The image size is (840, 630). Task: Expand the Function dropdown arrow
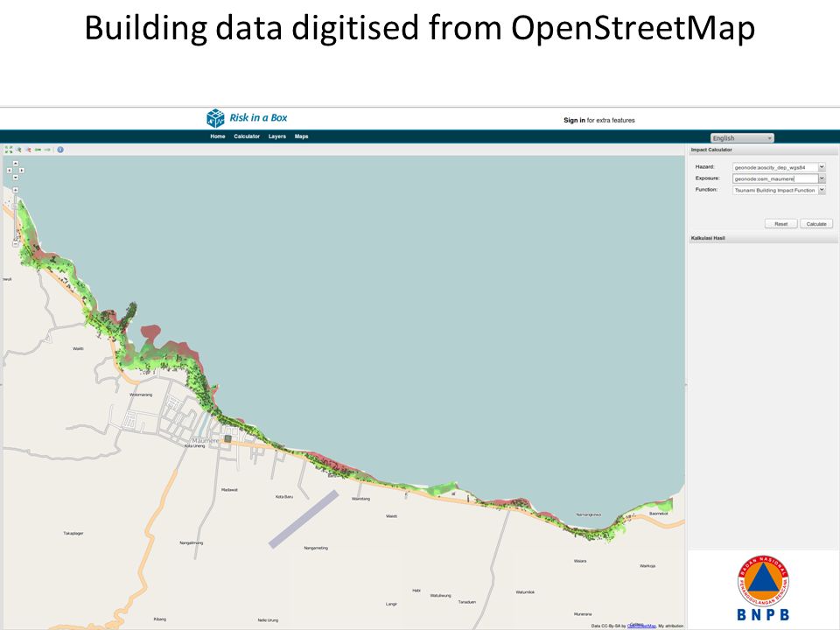coord(822,190)
